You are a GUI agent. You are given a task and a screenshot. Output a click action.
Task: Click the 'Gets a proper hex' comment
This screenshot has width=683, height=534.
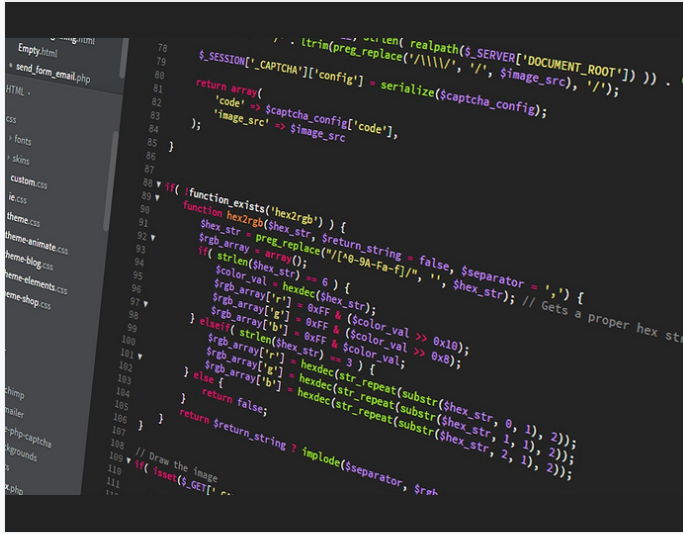pyautogui.click(x=599, y=318)
